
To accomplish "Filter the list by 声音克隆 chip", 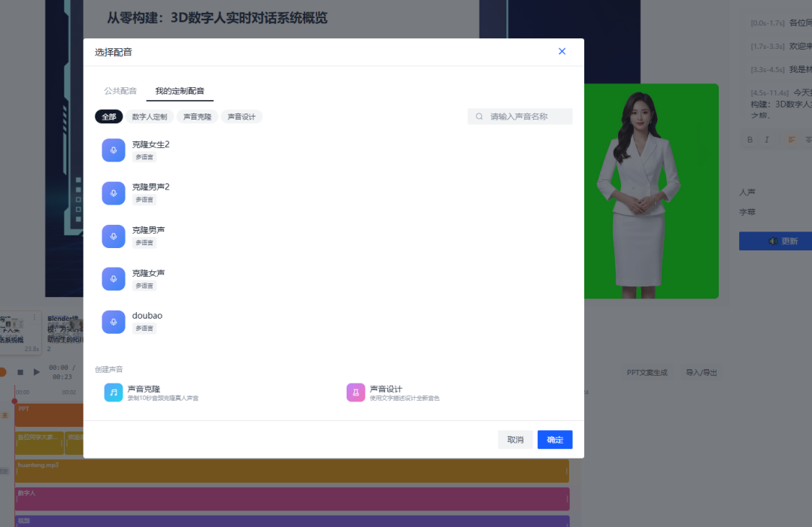I will pyautogui.click(x=197, y=117).
